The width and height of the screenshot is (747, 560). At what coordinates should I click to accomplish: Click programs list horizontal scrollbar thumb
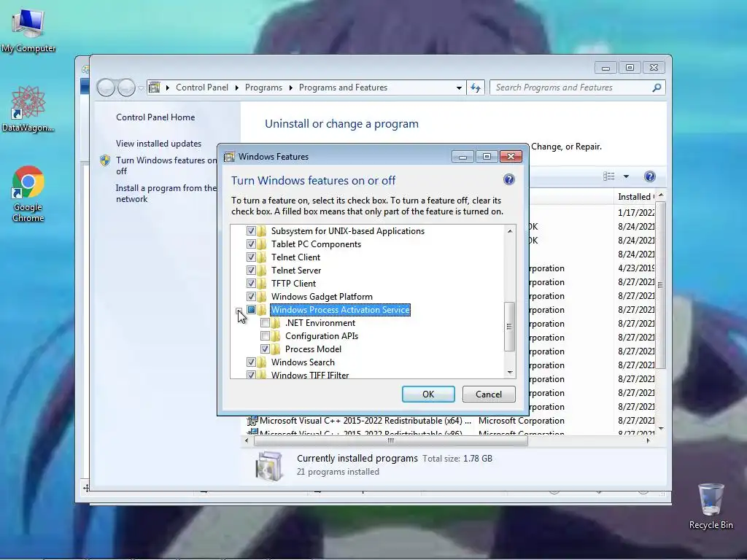click(391, 441)
